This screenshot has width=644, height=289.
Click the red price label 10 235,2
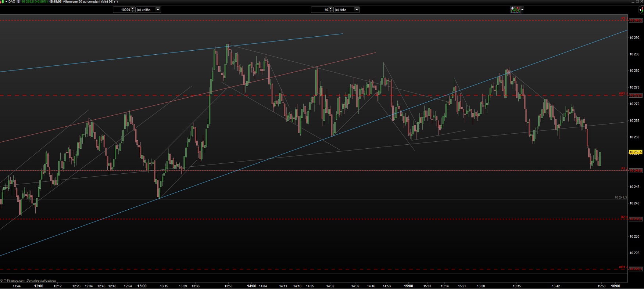coord(636,219)
